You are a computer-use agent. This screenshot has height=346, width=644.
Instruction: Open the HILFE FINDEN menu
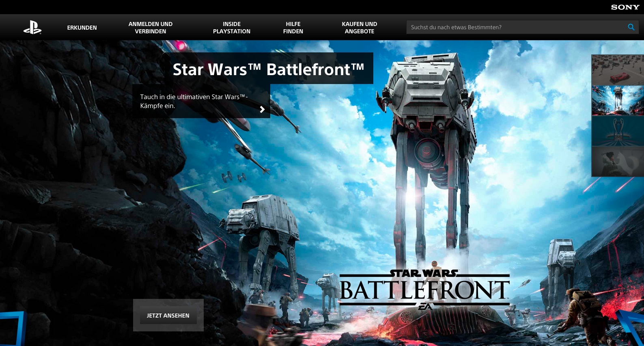coord(293,28)
